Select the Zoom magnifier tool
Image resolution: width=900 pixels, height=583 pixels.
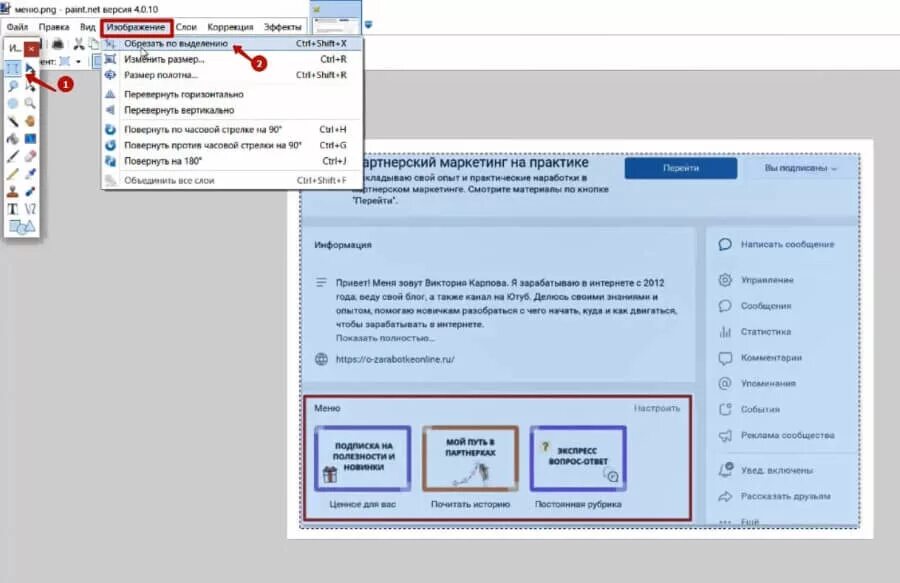tap(30, 103)
